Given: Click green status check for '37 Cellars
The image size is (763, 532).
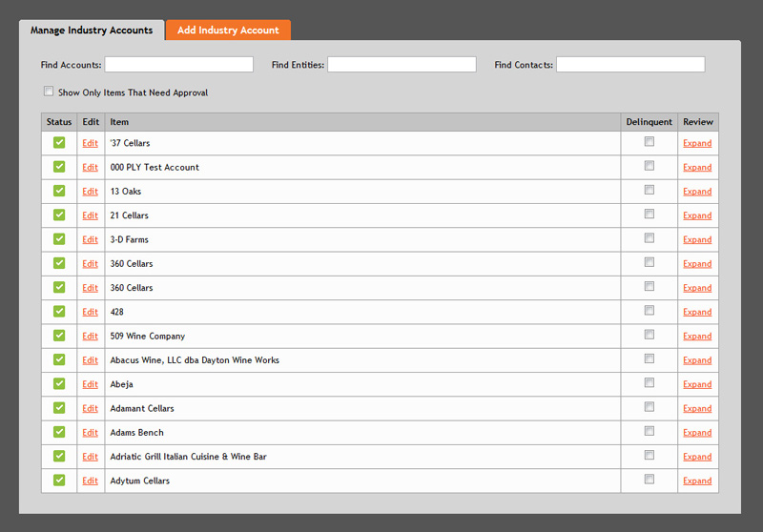Looking at the screenshot, I should (59, 142).
